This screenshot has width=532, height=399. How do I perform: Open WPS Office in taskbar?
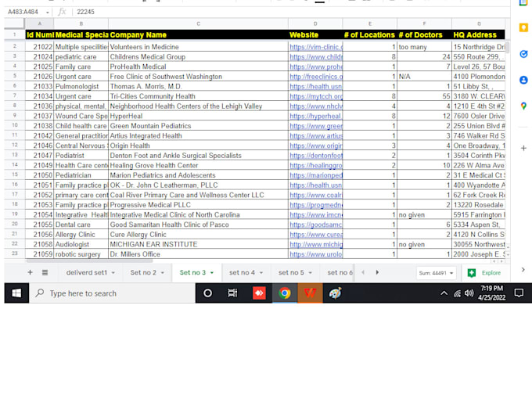click(x=310, y=293)
